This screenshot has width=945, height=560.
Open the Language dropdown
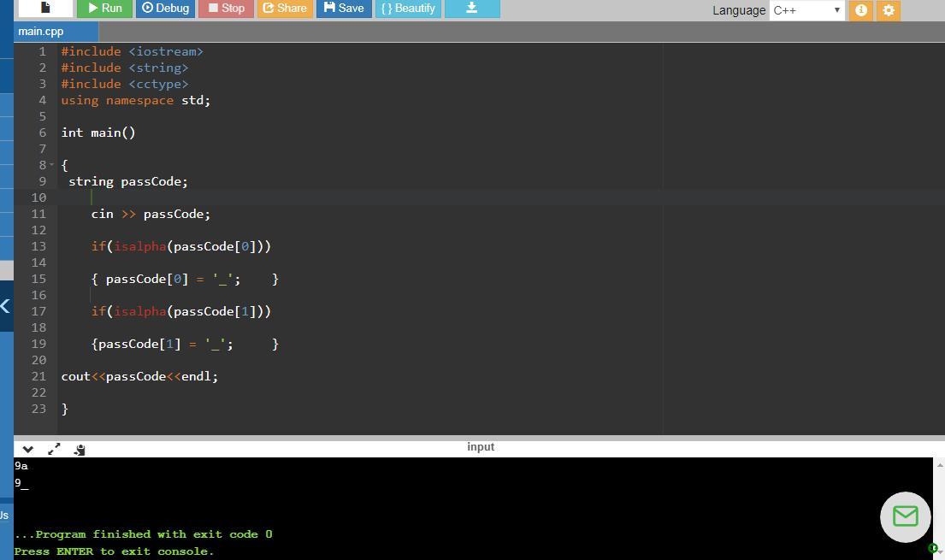click(806, 10)
